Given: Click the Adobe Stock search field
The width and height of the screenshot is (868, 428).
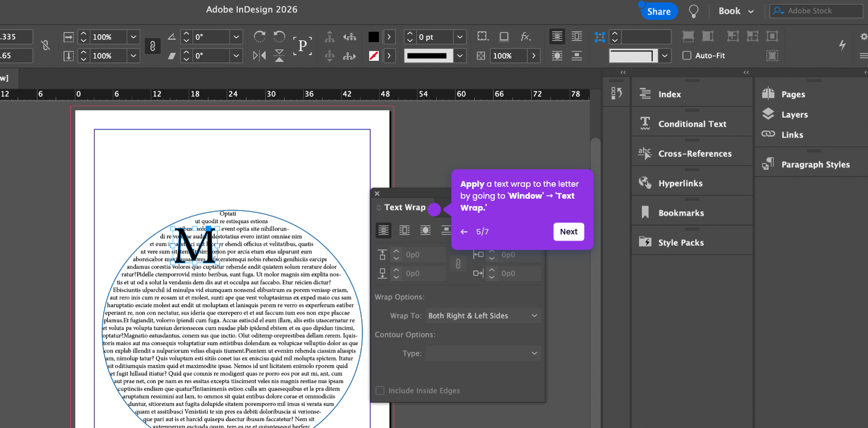Looking at the screenshot, I should pos(824,11).
